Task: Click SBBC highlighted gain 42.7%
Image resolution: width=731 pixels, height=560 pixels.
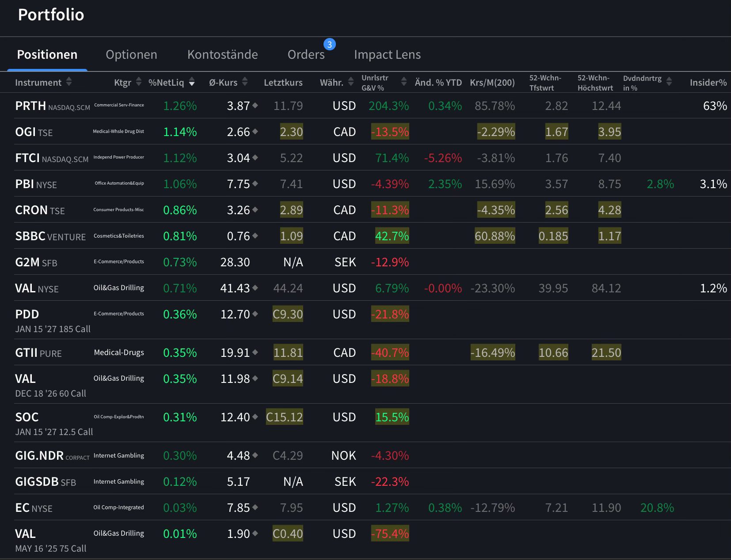Action: [392, 236]
